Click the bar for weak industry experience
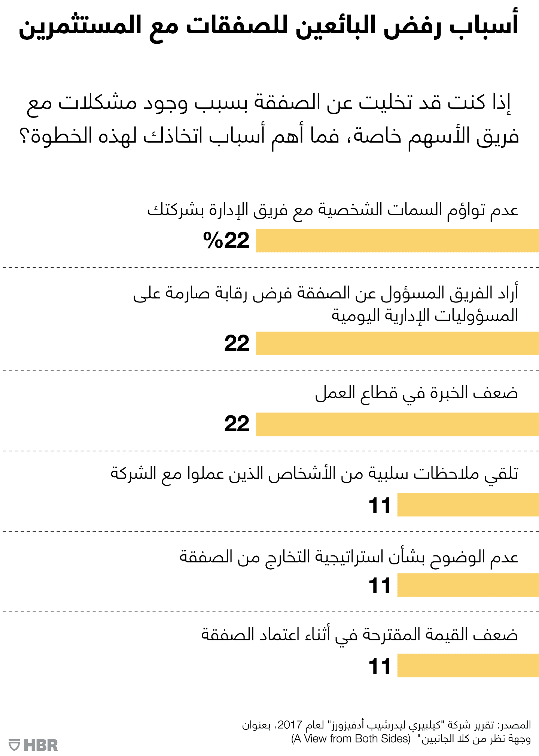This screenshot has height=756, width=539. pos(397,424)
